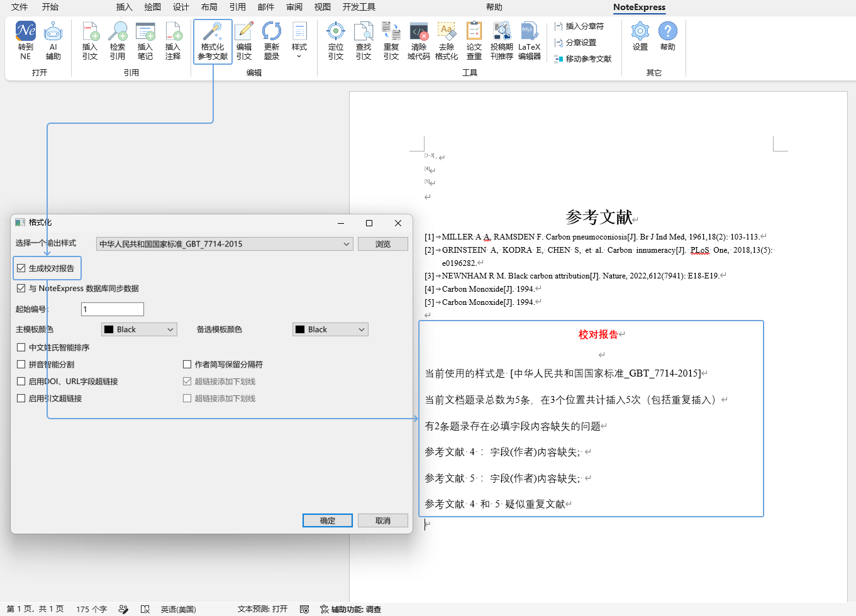
Task: Open NoteExpress 设置 gear icon
Action: 640,36
